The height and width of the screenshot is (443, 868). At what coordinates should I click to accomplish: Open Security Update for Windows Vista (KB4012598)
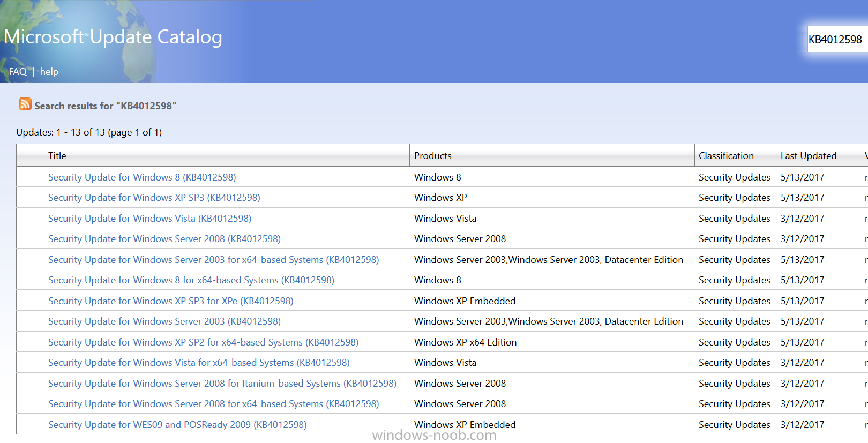pos(149,219)
